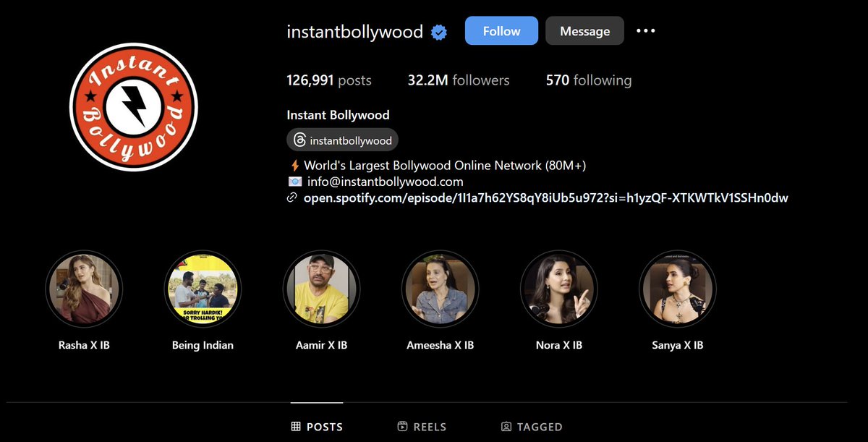Open the three-dot options menu

pyautogui.click(x=644, y=30)
